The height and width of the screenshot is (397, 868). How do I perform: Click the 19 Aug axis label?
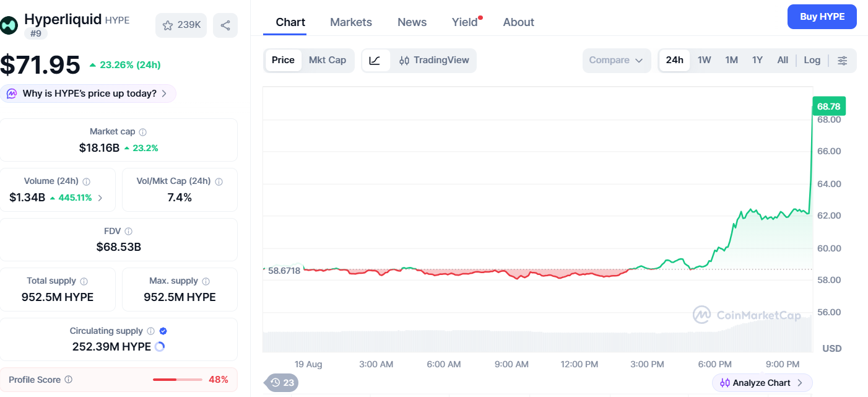tap(308, 364)
